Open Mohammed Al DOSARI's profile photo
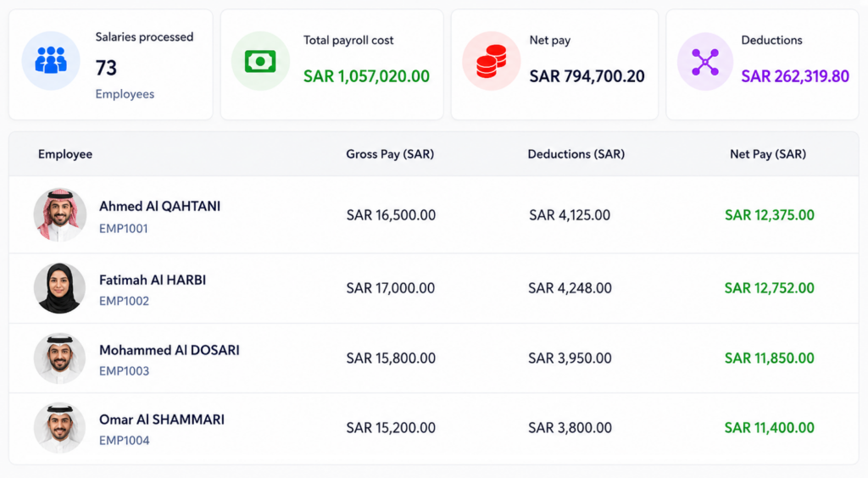 (60, 358)
